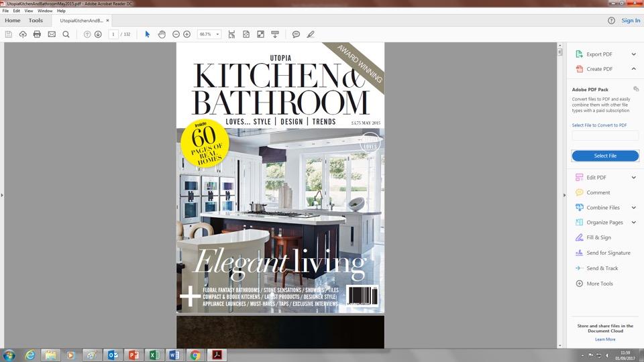This screenshot has height=362, width=644.
Task: Open the File menu
Action: tap(5, 11)
